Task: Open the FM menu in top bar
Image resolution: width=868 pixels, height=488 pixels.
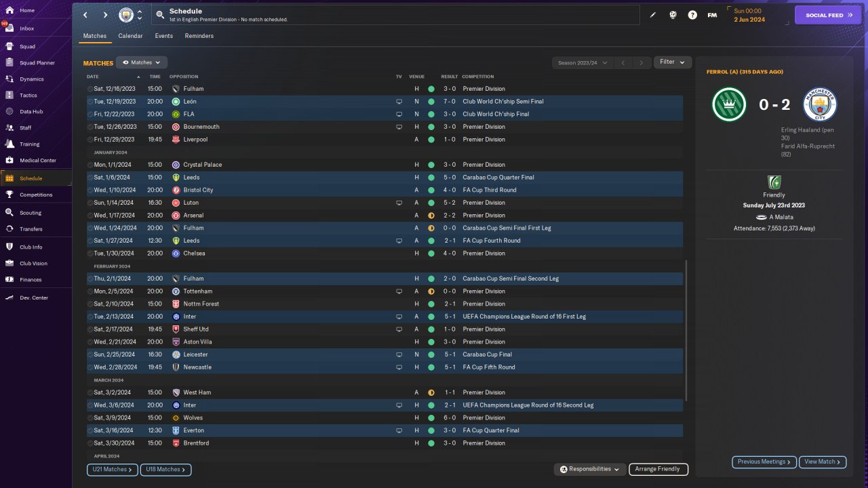Action: 712,15
